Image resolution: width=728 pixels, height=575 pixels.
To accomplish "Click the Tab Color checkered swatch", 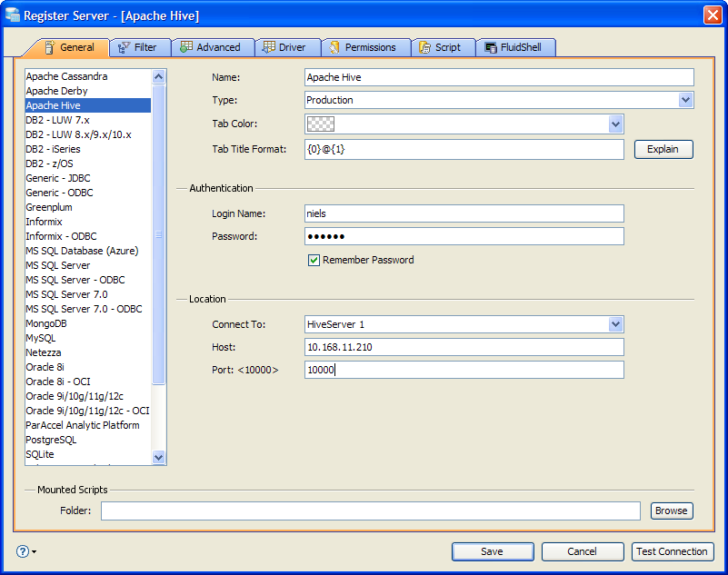I will 320,124.
